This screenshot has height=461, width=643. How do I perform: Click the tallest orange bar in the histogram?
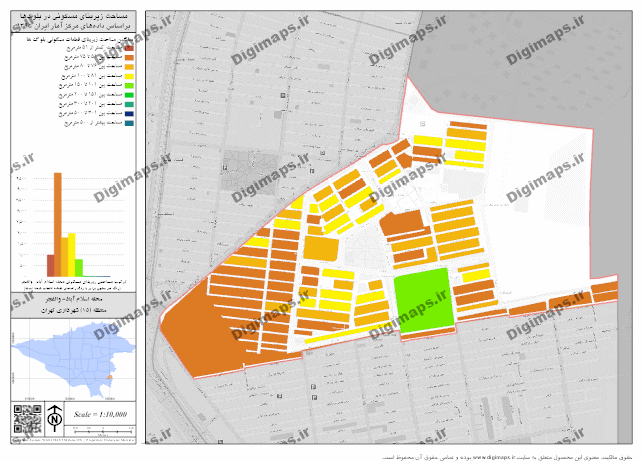pos(58,225)
